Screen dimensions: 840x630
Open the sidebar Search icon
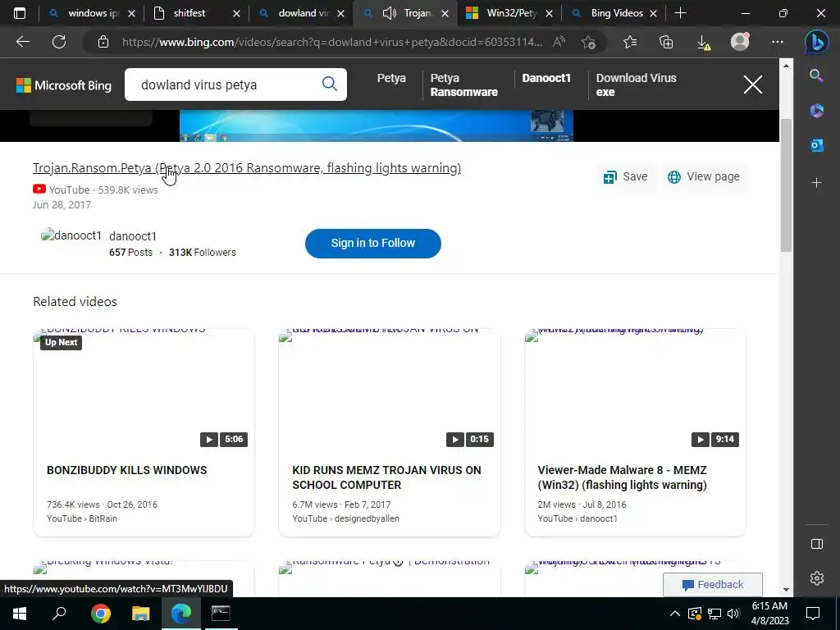(816, 75)
